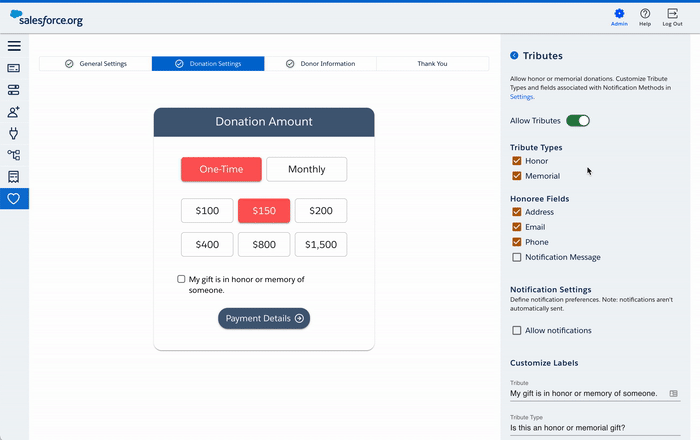Pick the $150 amount
Viewport: 700px width, 440px height.
264,211
